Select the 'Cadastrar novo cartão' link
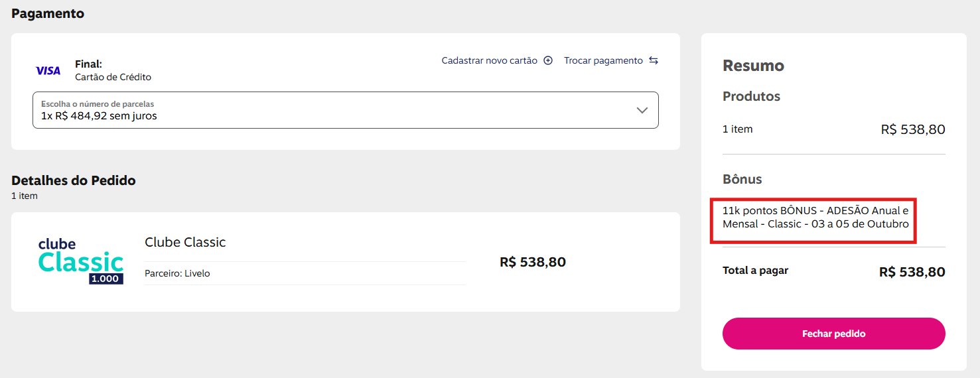 pyautogui.click(x=490, y=60)
